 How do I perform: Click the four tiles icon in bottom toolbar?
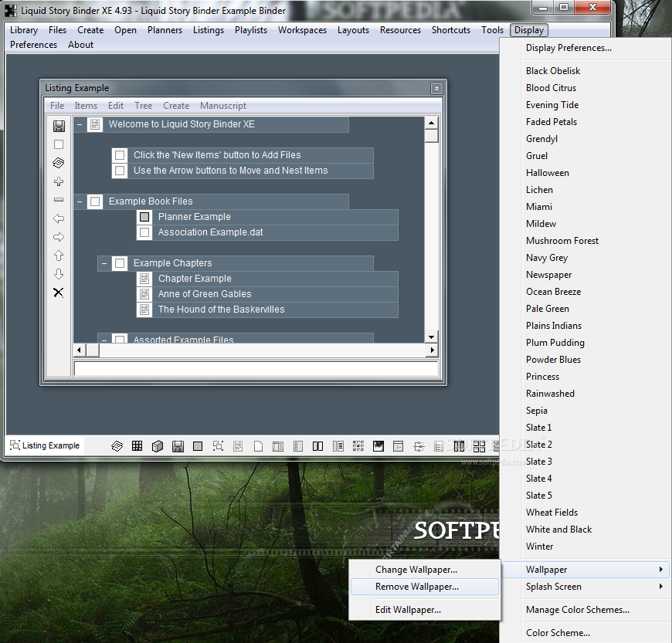(x=479, y=446)
